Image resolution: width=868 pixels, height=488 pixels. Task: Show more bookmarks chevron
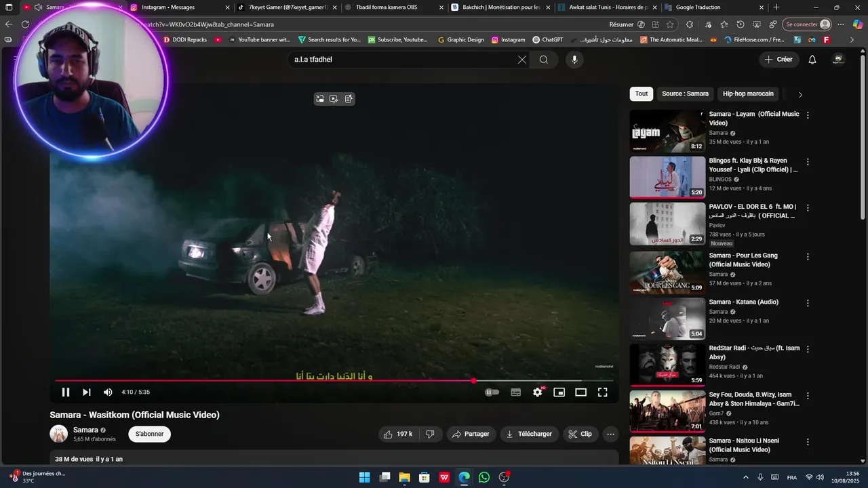pos(852,40)
